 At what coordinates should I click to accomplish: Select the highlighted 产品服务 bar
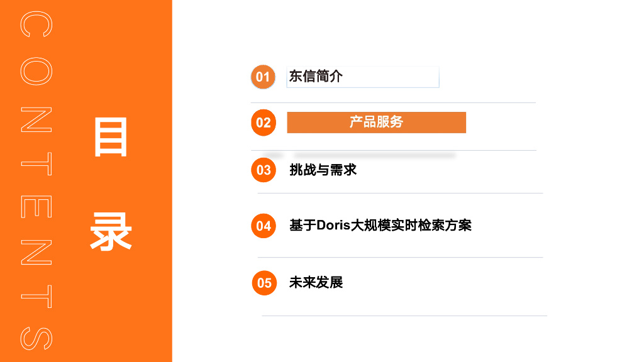[376, 123]
